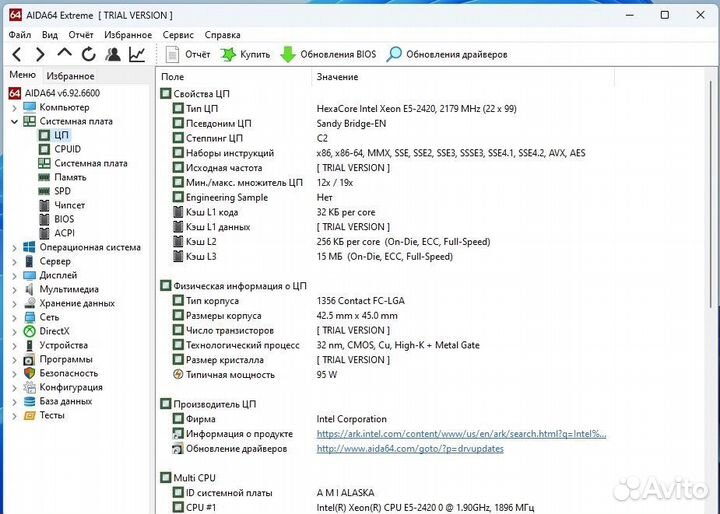Image resolution: width=720 pixels, height=514 pixels.
Task: Select the Степпинг ЦП row
Action: point(250,138)
